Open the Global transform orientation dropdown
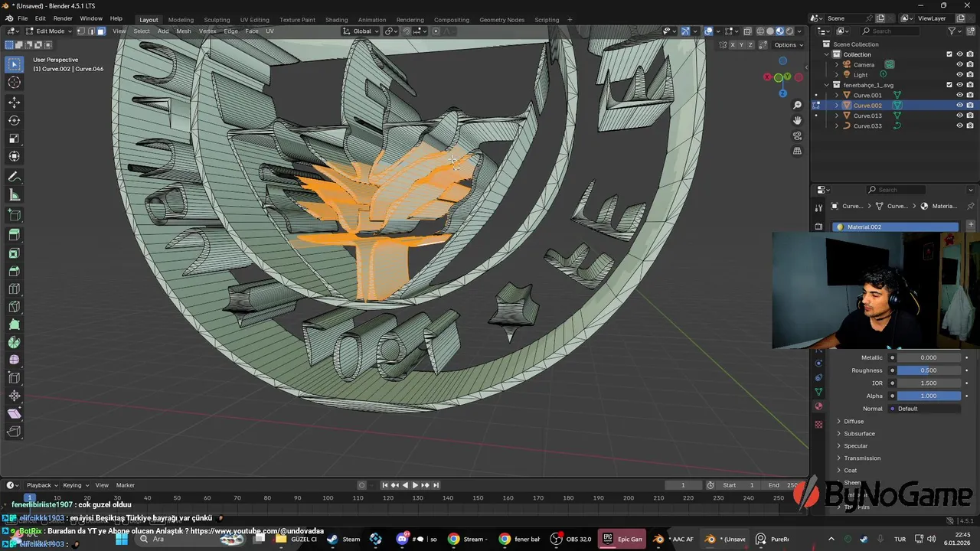 click(x=361, y=31)
